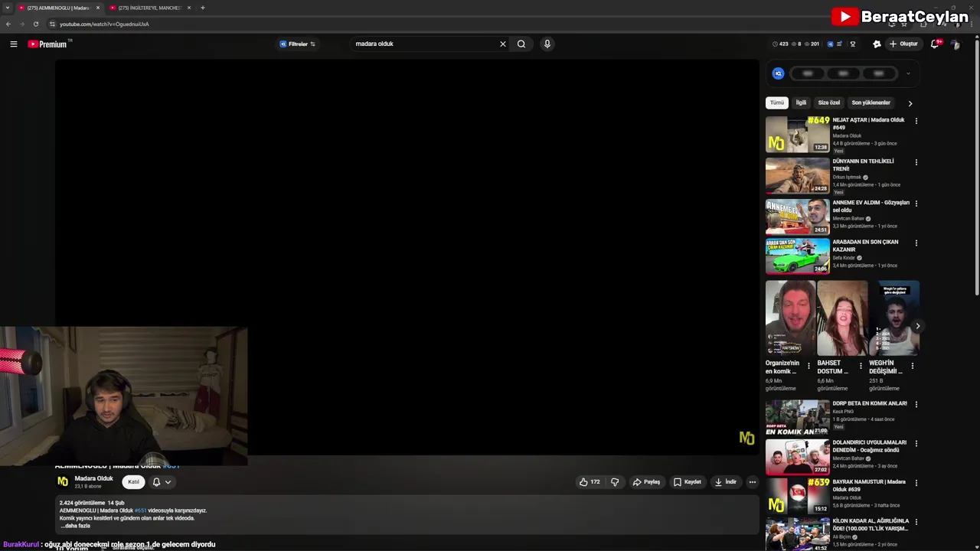Expand the IQ panel chevron in the sidebar

click(x=908, y=73)
